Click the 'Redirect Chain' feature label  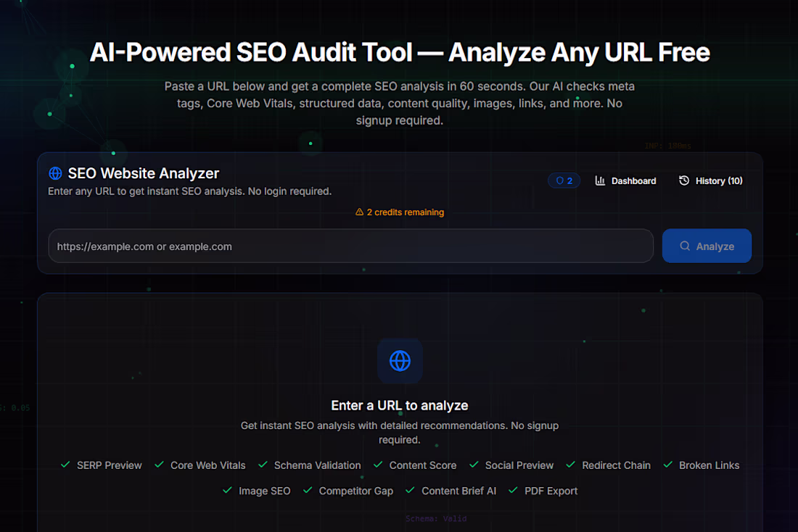(x=616, y=465)
